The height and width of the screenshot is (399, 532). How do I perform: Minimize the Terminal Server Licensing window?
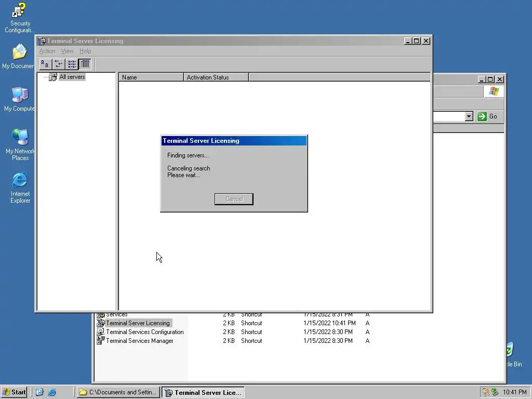408,41
